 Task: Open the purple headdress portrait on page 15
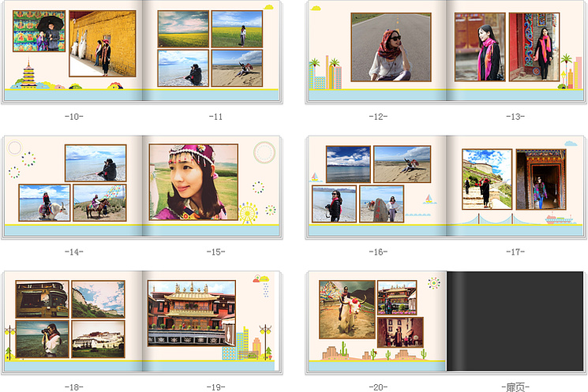(x=193, y=182)
